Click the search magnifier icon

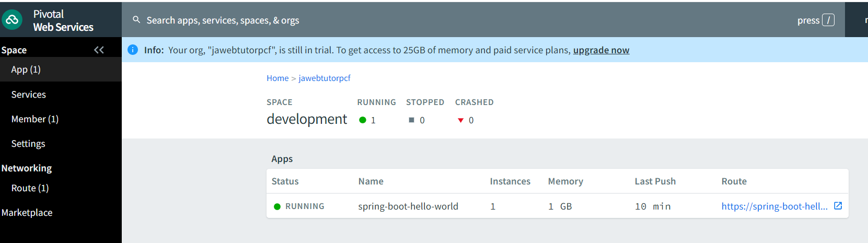pos(136,20)
